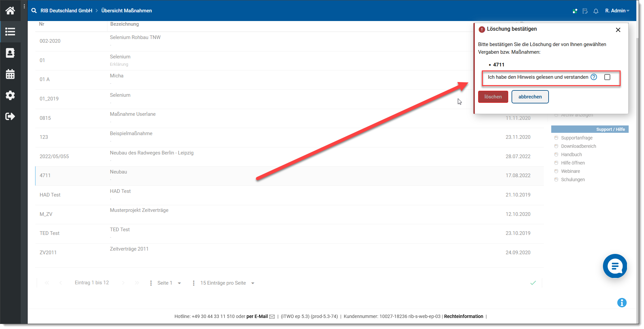This screenshot has width=644, height=329.
Task: Click the abbrechen button
Action: [x=530, y=97]
